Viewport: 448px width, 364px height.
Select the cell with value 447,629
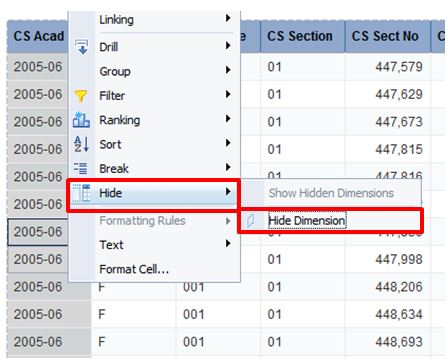[x=387, y=94]
